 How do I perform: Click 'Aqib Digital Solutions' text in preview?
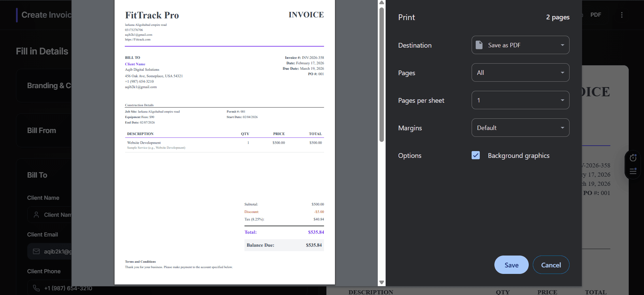142,69
